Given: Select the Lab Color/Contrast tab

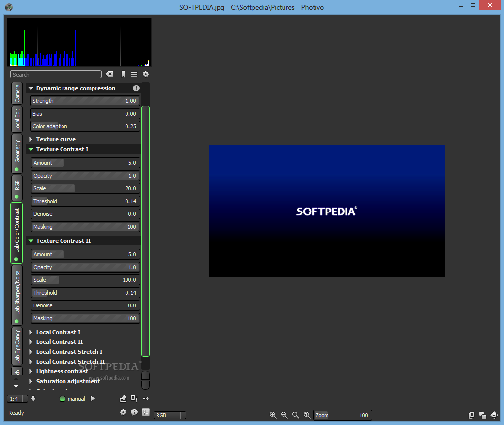Looking at the screenshot, I should 17,233.
